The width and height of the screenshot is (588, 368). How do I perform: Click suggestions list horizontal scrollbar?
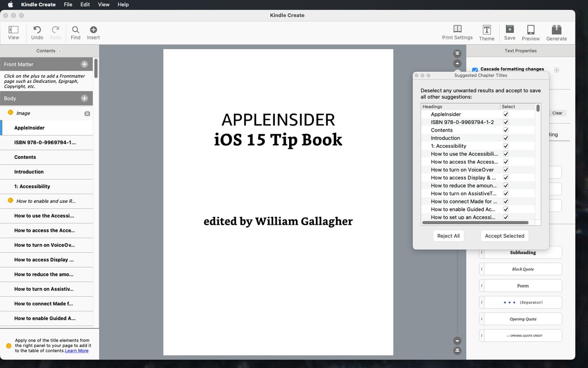[475, 223]
